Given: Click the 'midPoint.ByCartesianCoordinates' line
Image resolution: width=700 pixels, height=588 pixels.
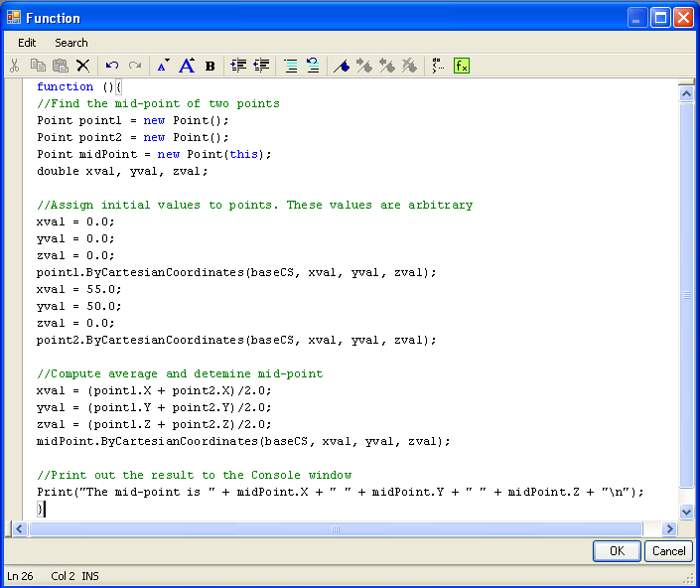Looking at the screenshot, I should (x=243, y=442).
